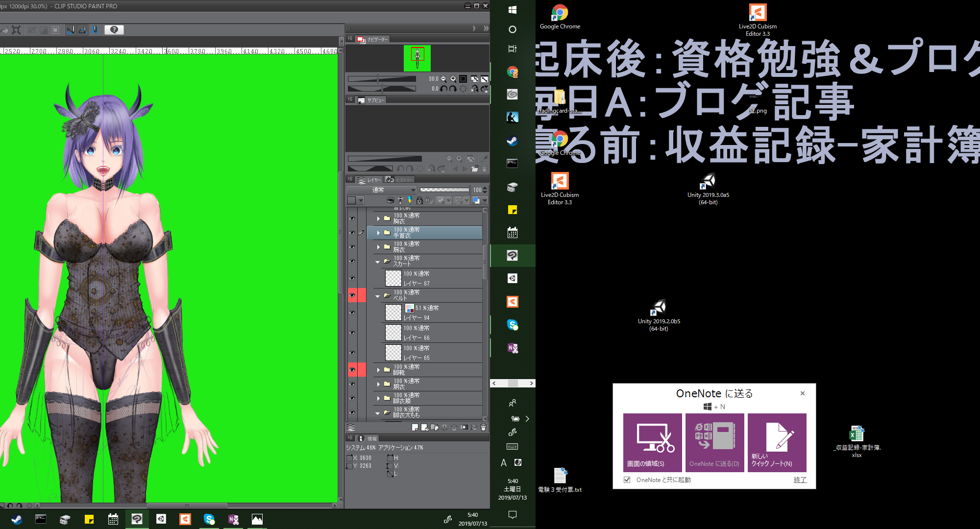
Task: Toggle the reference layer lighthouse icon
Action: 400,200
